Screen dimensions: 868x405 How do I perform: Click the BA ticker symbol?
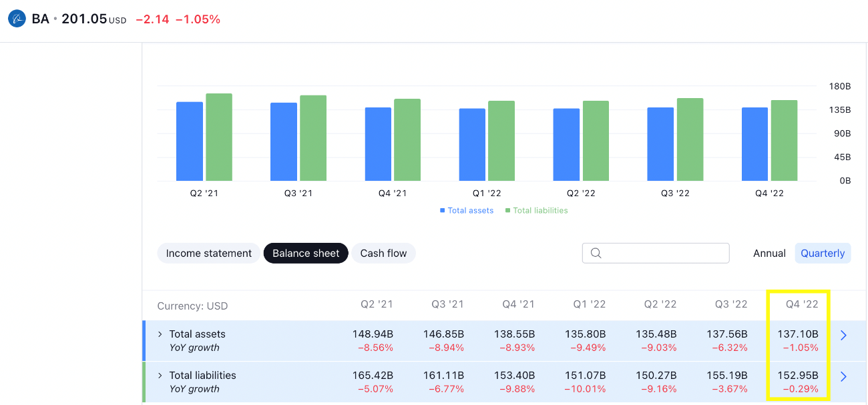coord(41,19)
